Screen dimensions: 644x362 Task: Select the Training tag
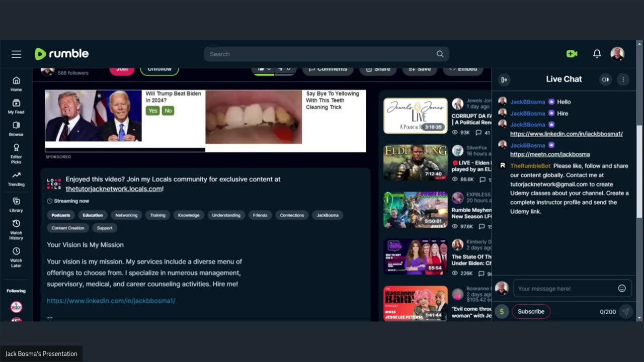point(157,215)
